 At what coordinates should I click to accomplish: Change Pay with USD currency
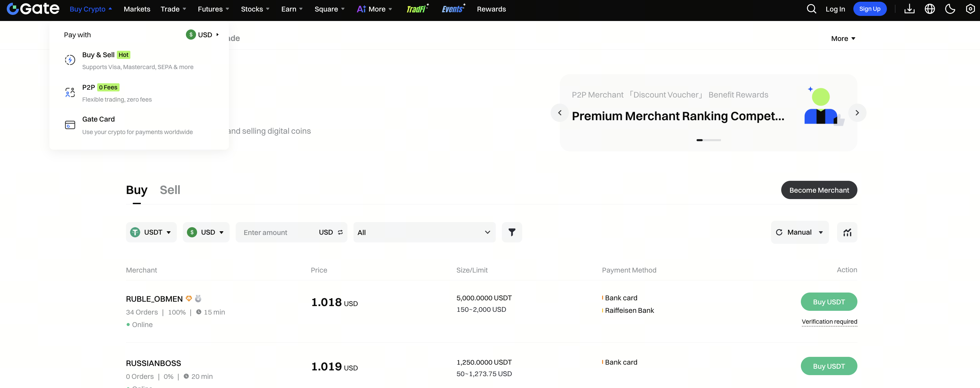click(203, 35)
